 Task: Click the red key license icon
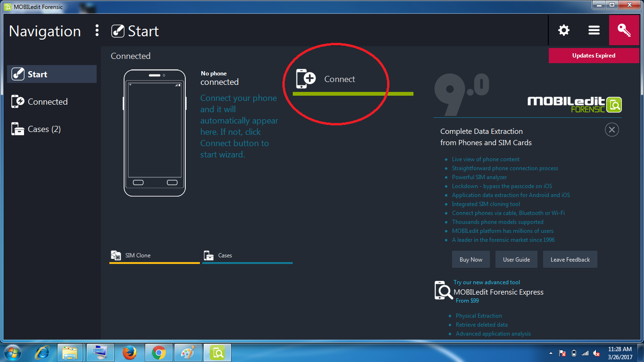(x=624, y=31)
